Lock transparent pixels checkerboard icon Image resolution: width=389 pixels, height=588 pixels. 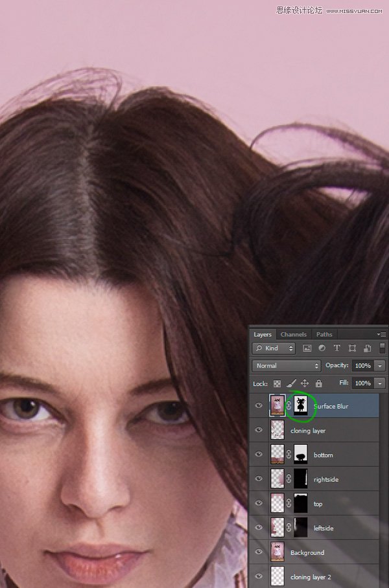277,383
